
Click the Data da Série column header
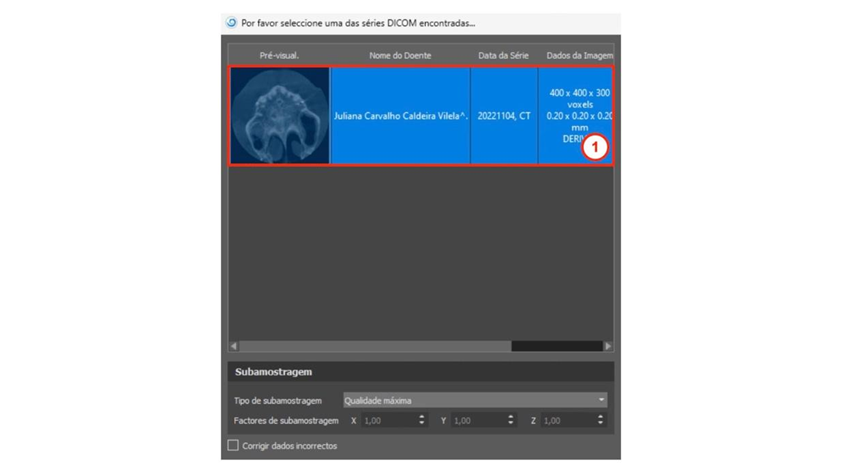(x=503, y=56)
